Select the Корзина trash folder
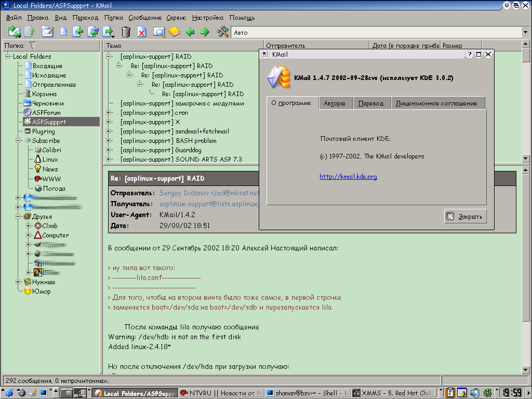The image size is (532, 399). point(44,94)
